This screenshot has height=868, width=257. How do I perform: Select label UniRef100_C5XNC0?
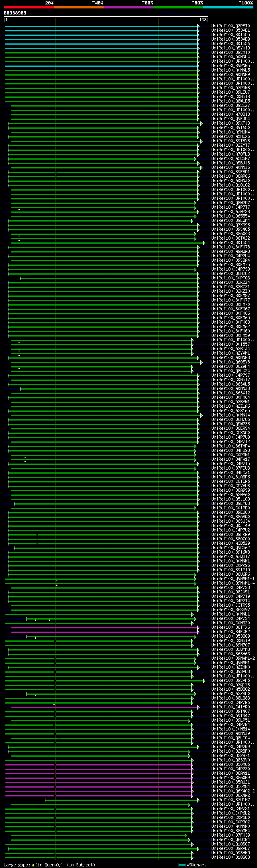tap(230, 433)
